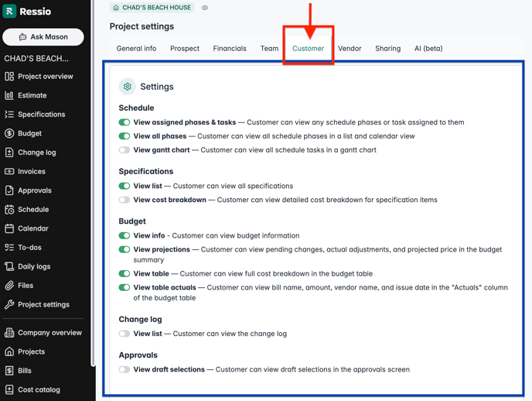
Task: Click the Chad's Beach House breadcrumb
Action: click(152, 8)
